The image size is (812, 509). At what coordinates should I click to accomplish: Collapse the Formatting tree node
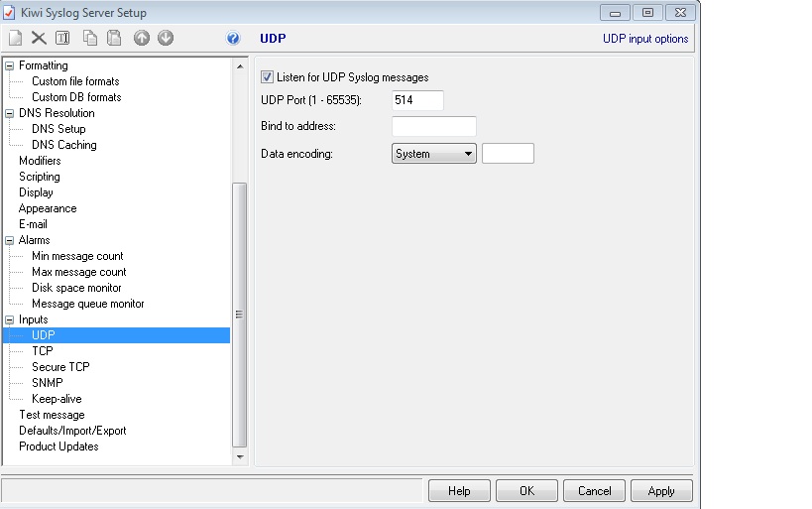(9, 65)
